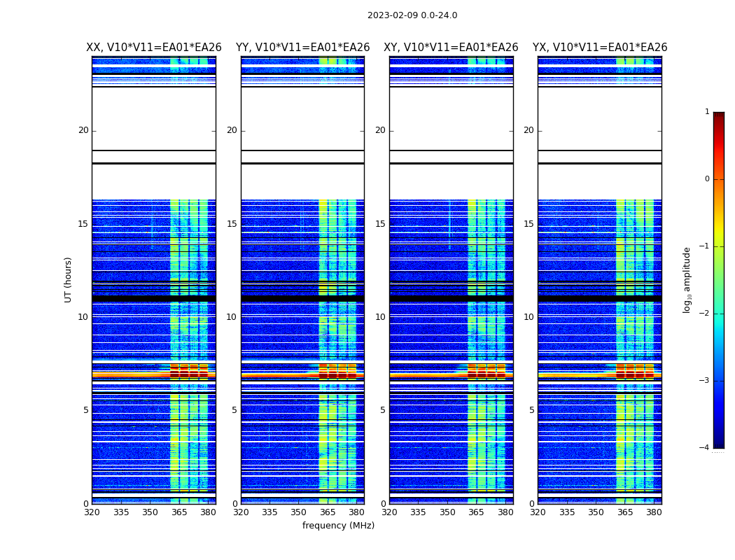This screenshot has width=735, height=560.
Task: Select the YY polarization panel title
Action: tap(302, 48)
